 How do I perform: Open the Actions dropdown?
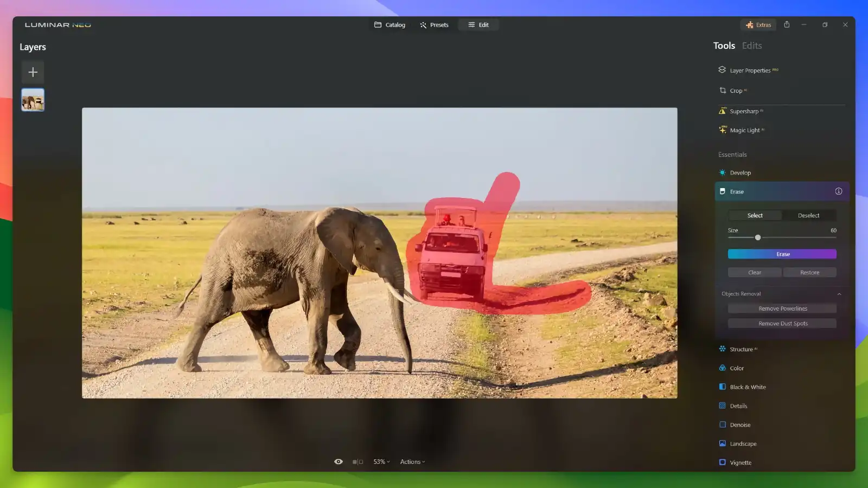412,461
